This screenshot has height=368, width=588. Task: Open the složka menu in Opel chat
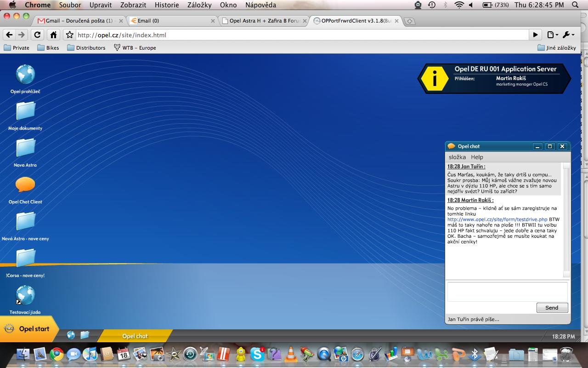coord(457,157)
